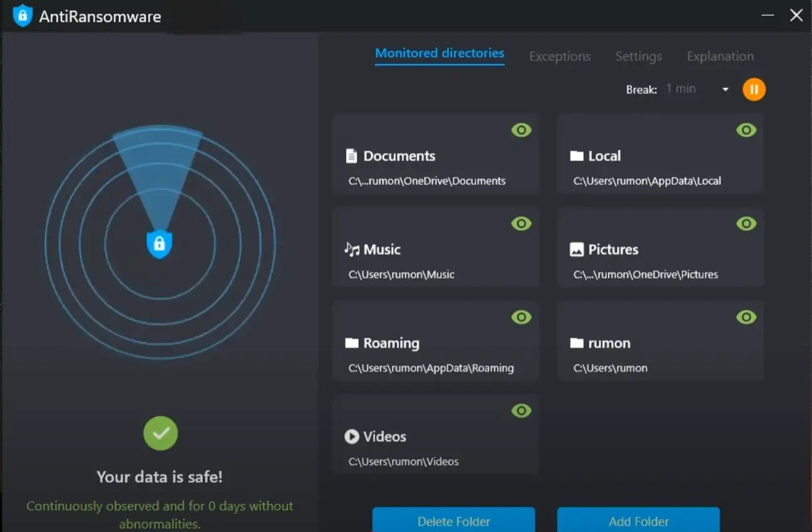
Task: Click the Roaming folder icon
Action: (x=352, y=343)
